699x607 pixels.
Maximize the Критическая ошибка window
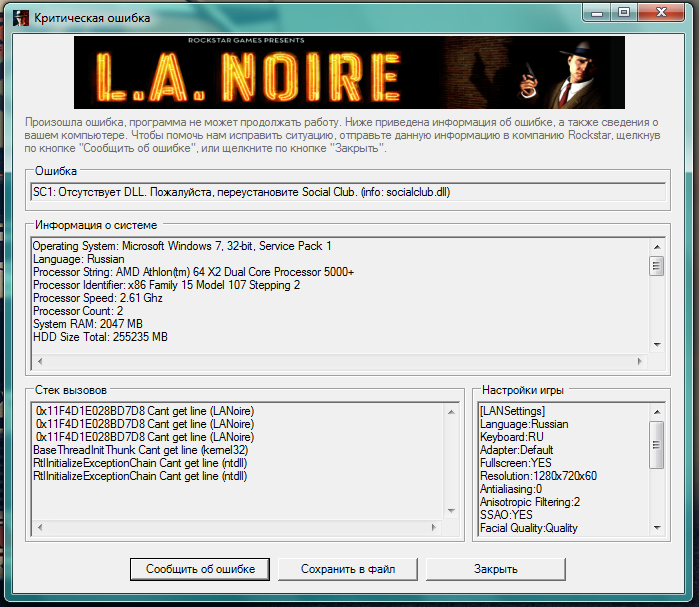[x=624, y=12]
